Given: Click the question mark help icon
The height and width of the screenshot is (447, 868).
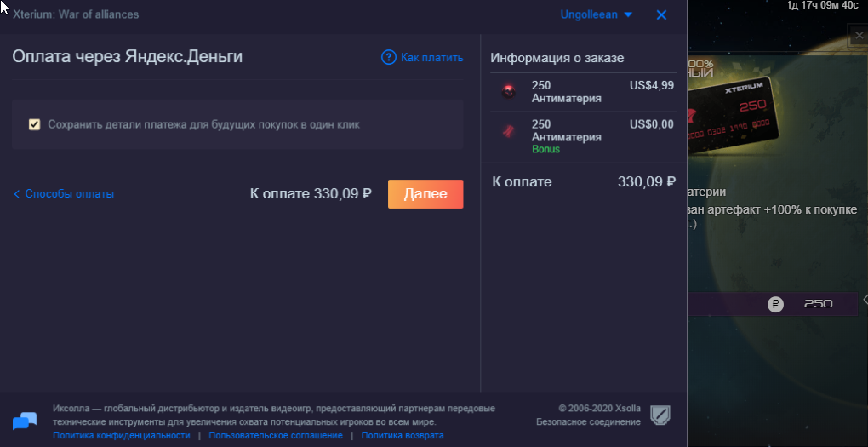Looking at the screenshot, I should pyautogui.click(x=389, y=57).
